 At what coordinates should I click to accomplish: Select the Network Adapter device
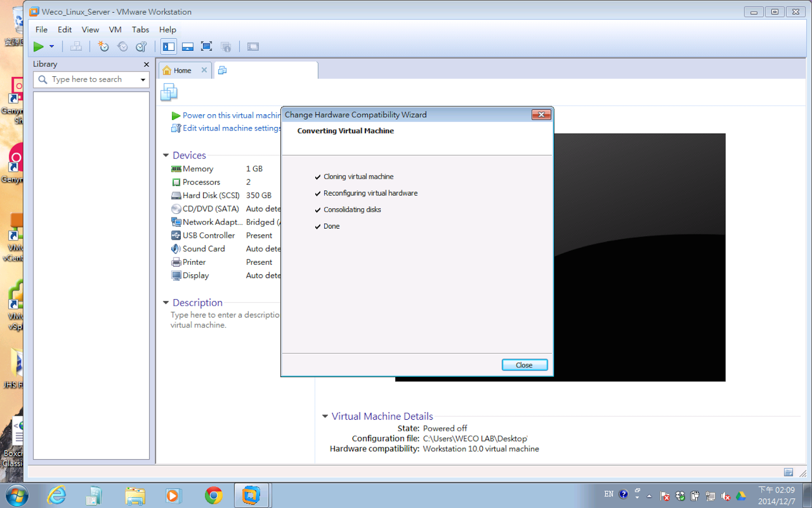pos(225,222)
